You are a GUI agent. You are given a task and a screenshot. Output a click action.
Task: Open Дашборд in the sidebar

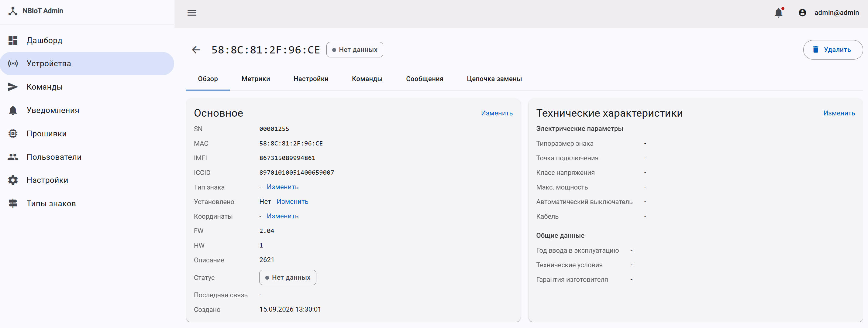click(x=87, y=40)
